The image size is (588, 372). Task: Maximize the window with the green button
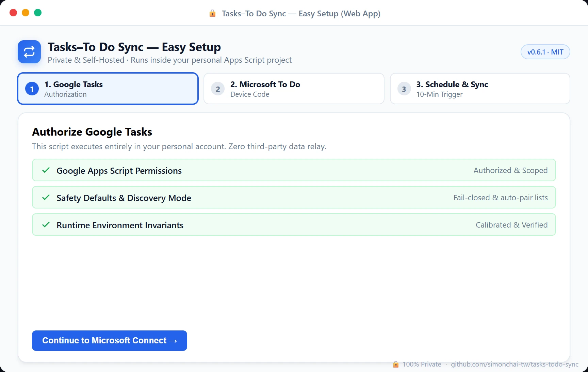pyautogui.click(x=38, y=13)
